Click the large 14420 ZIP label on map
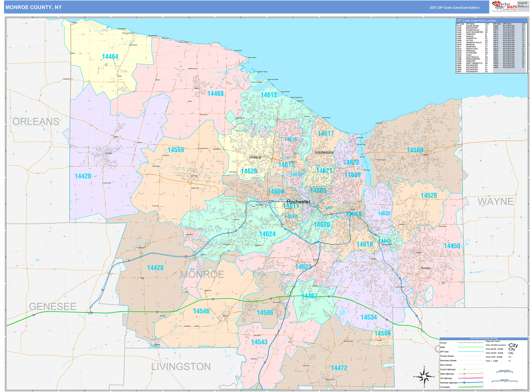The image size is (532, 392). (83, 176)
